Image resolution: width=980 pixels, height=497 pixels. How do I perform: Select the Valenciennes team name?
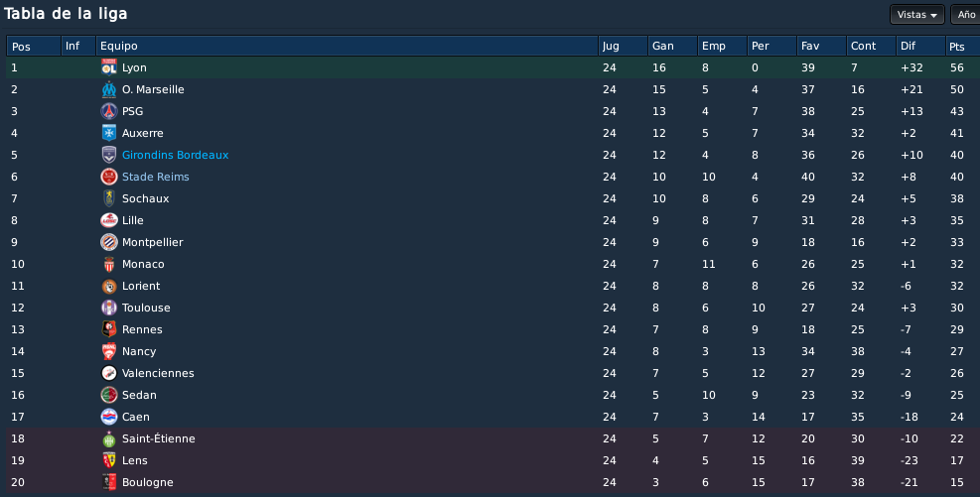pos(158,373)
